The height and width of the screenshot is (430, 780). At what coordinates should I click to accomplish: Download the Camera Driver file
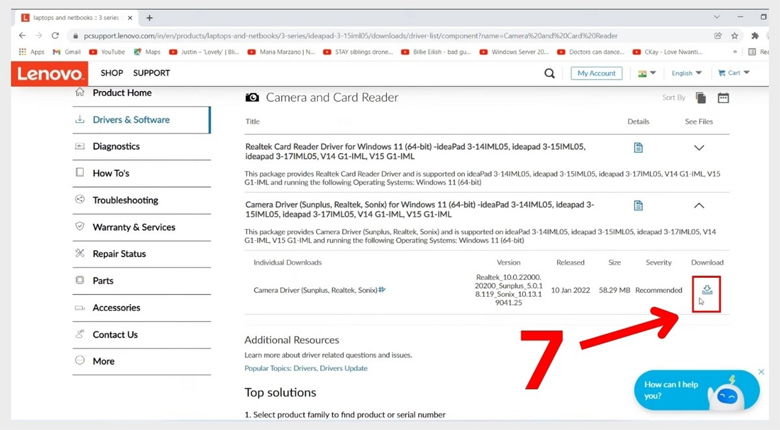[707, 290]
